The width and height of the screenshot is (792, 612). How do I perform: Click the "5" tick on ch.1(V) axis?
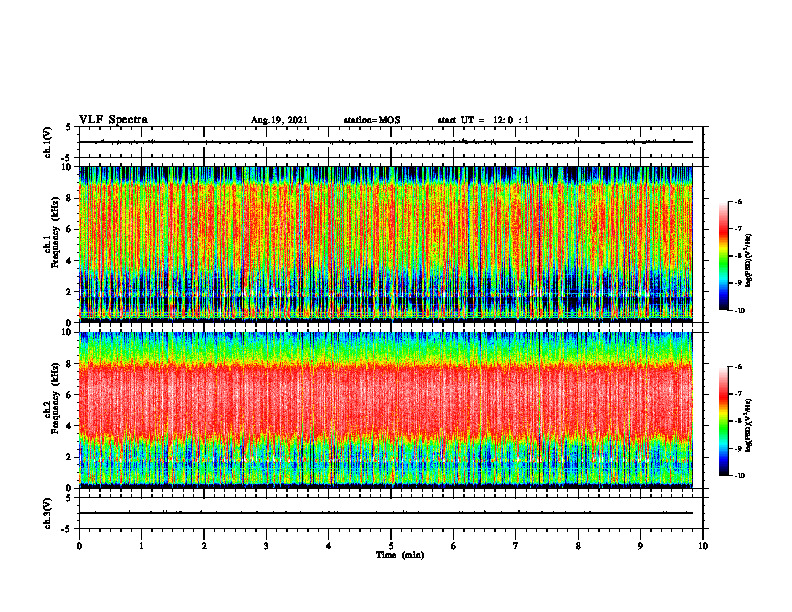click(x=69, y=127)
